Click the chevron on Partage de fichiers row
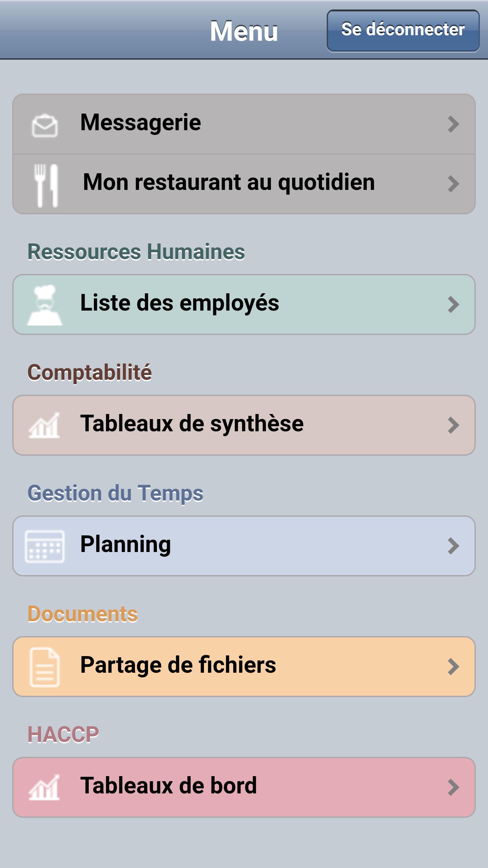The height and width of the screenshot is (868, 488). pos(453,667)
